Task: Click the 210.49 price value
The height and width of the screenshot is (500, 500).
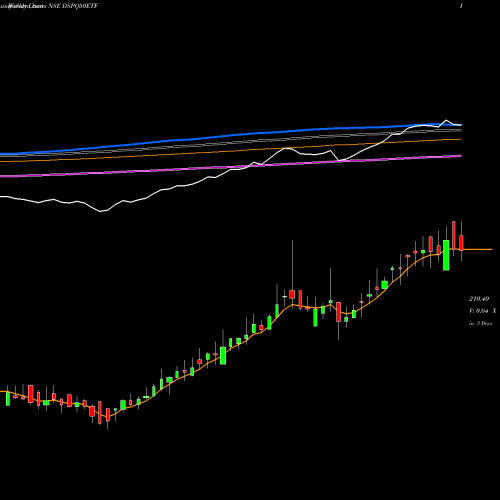Action: tap(479, 299)
